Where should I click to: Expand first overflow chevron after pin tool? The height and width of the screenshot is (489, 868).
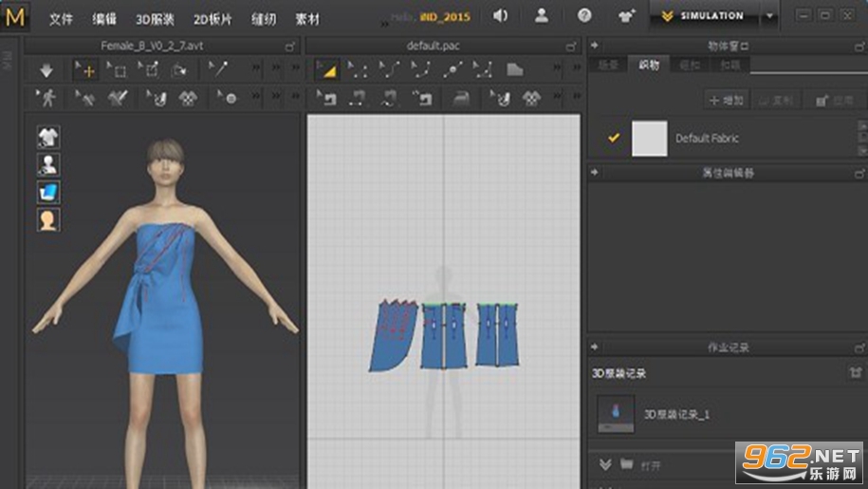tap(256, 67)
